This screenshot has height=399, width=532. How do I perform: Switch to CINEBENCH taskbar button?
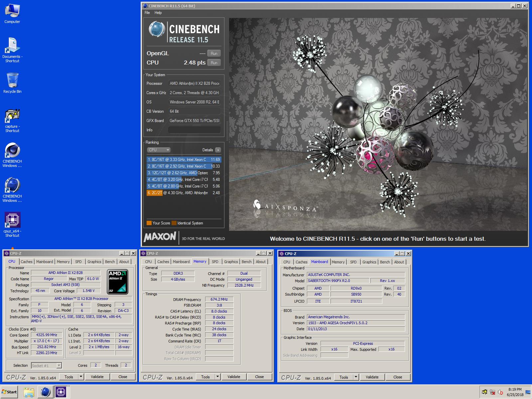click(x=45, y=392)
